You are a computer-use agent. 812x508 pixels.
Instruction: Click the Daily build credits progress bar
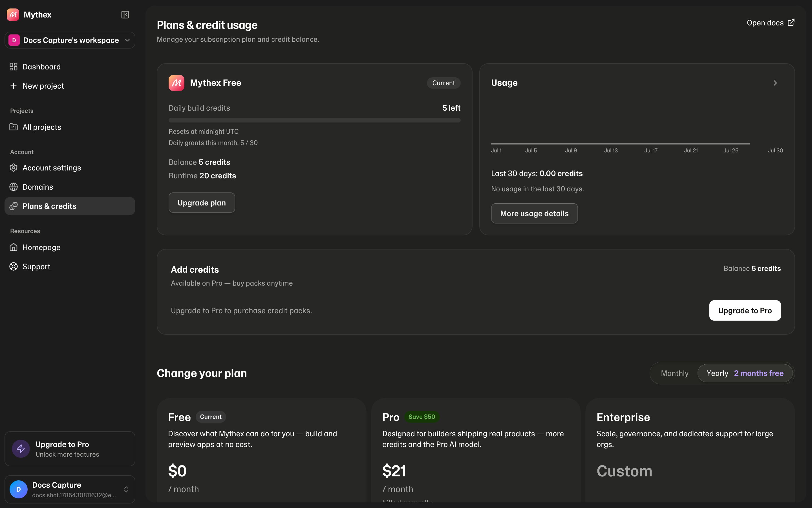(x=314, y=120)
